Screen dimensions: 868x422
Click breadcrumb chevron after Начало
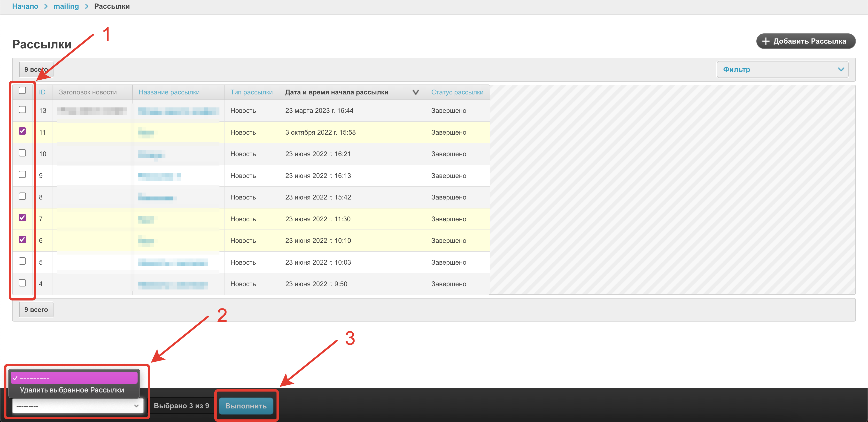(46, 6)
